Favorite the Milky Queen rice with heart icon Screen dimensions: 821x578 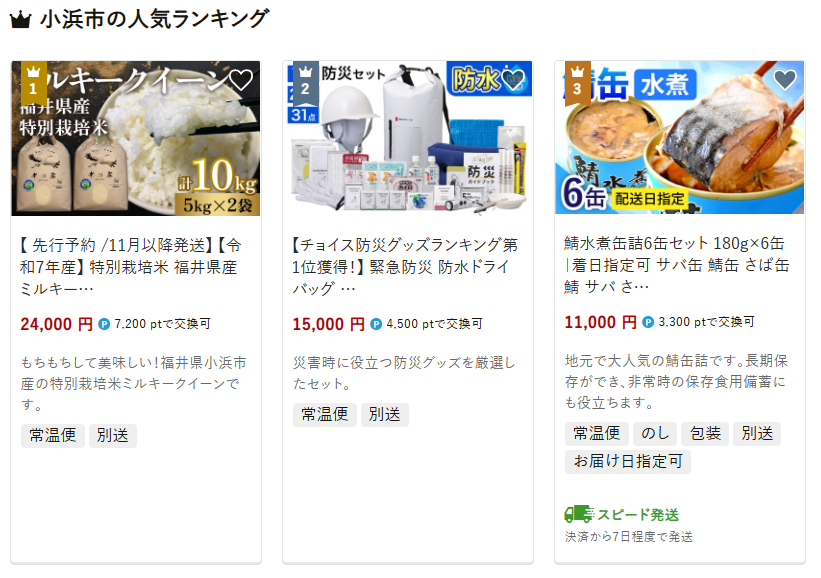pyautogui.click(x=241, y=80)
